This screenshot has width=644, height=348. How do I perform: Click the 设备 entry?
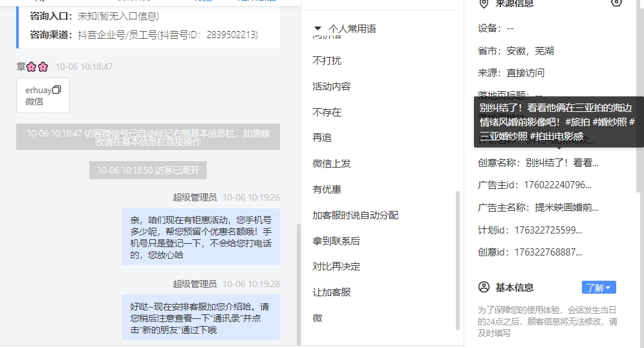pos(496,28)
